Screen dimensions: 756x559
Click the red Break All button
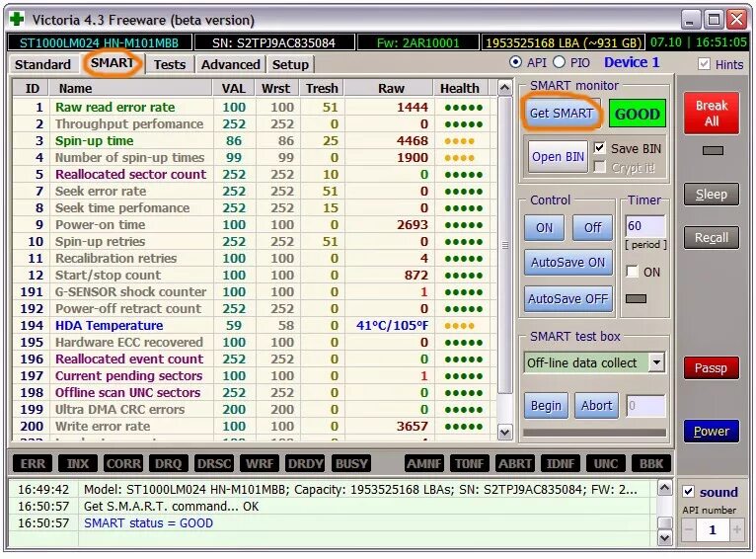[712, 114]
